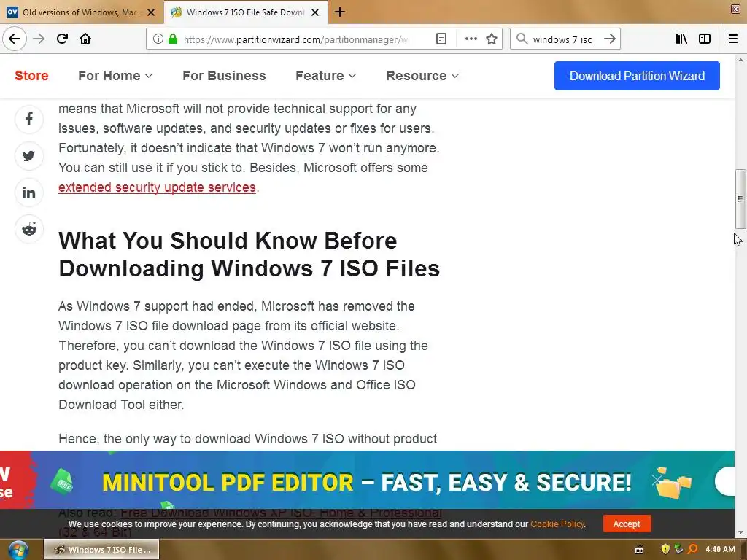The width and height of the screenshot is (747, 560).
Task: Submit search with the arrow button
Action: tap(610, 39)
